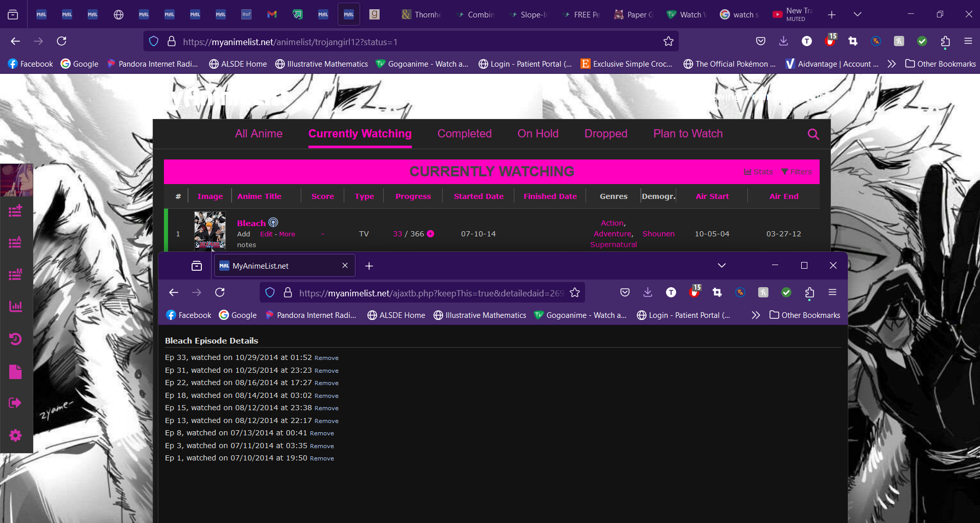
Task: Bookmark the popup page with star icon
Action: (575, 292)
